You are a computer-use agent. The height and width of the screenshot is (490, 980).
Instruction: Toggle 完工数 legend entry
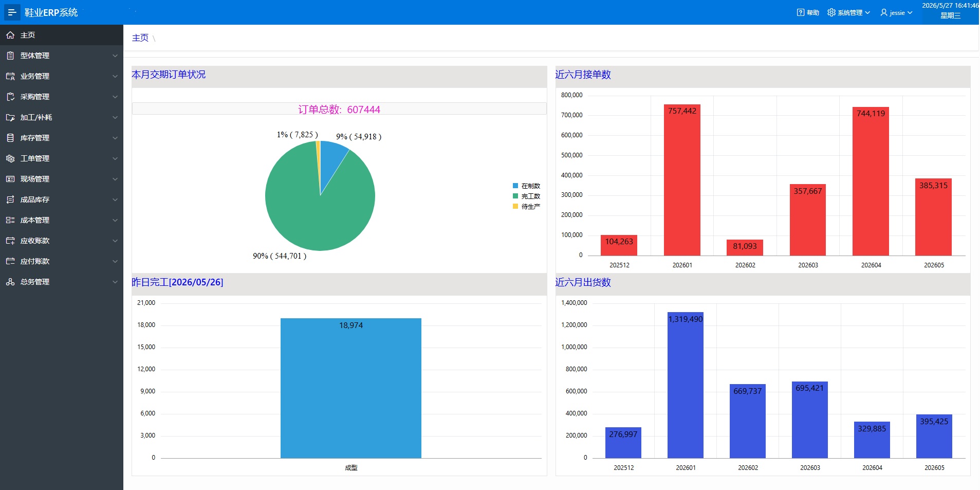(x=526, y=196)
